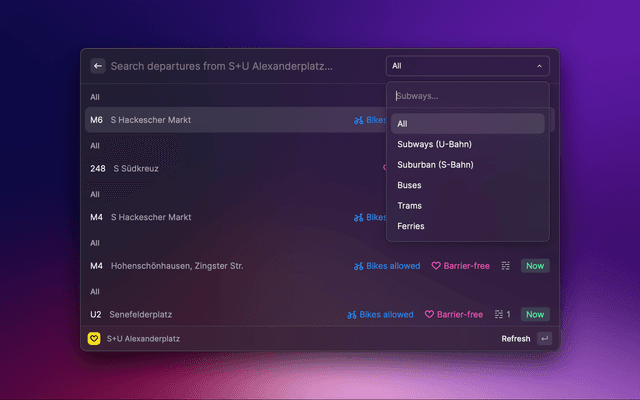This screenshot has width=640, height=400.
Task: Click the Refresh button
Action: [x=515, y=339]
